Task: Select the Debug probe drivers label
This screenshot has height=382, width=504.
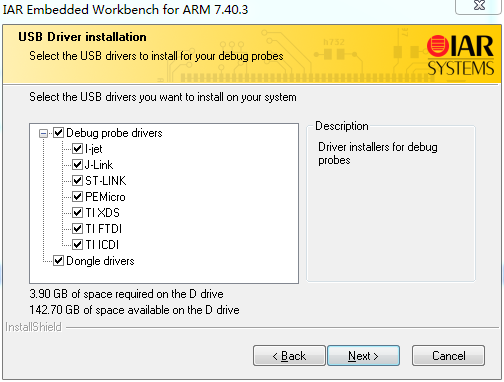Action: click(x=114, y=133)
